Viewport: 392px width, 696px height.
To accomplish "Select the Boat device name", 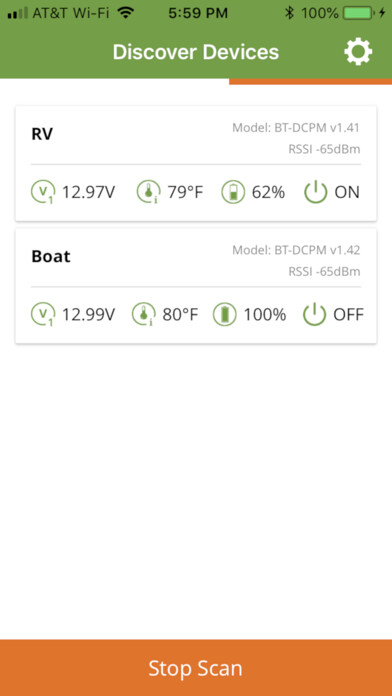I will (51, 257).
